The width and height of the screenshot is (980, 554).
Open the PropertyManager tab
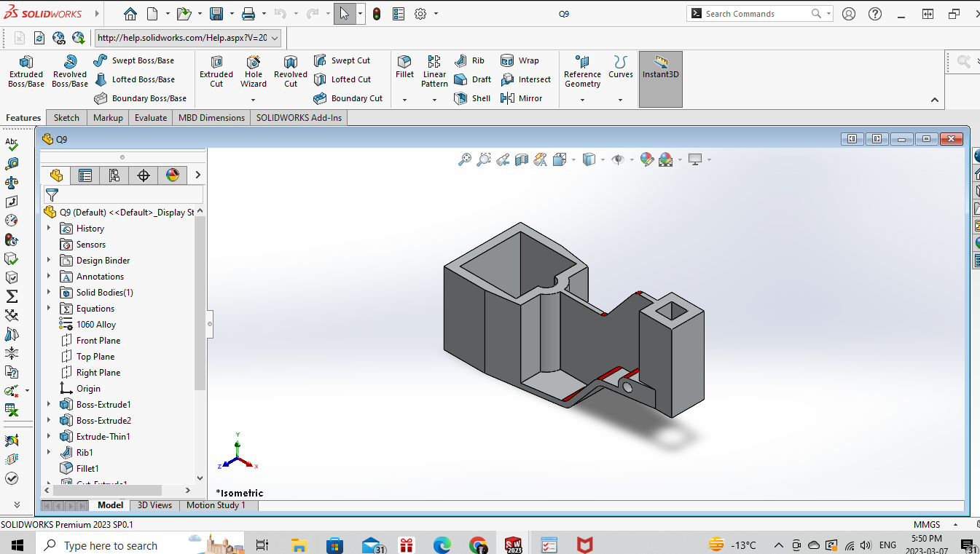click(85, 175)
